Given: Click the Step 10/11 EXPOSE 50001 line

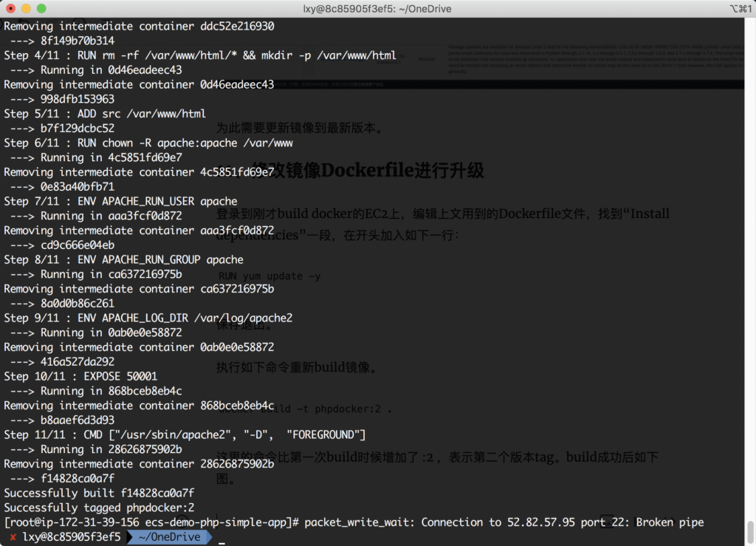Looking at the screenshot, I should pyautogui.click(x=80, y=376).
